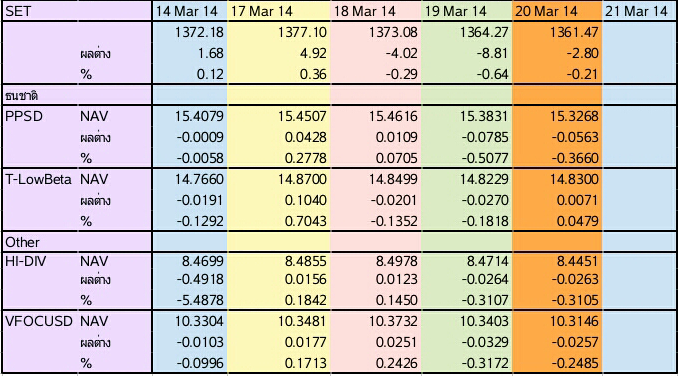678x376 pixels.
Task: Click the orange 20 Mar 14 header
Action: coord(546,11)
